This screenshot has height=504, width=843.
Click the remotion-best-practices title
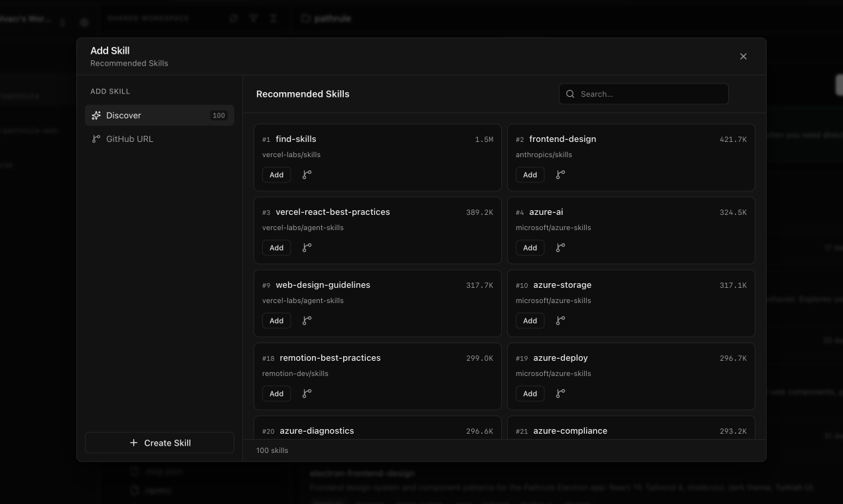[x=331, y=358]
